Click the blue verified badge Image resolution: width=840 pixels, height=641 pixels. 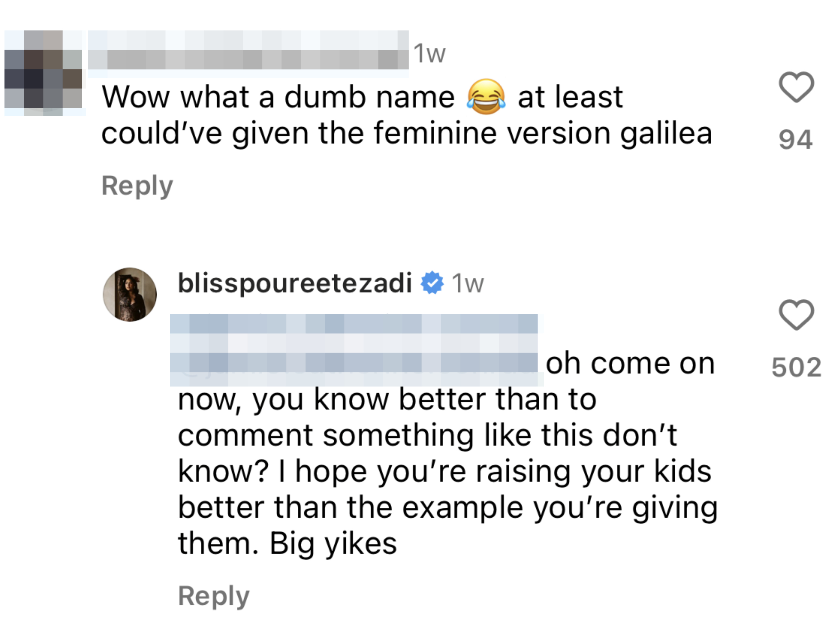(x=432, y=283)
